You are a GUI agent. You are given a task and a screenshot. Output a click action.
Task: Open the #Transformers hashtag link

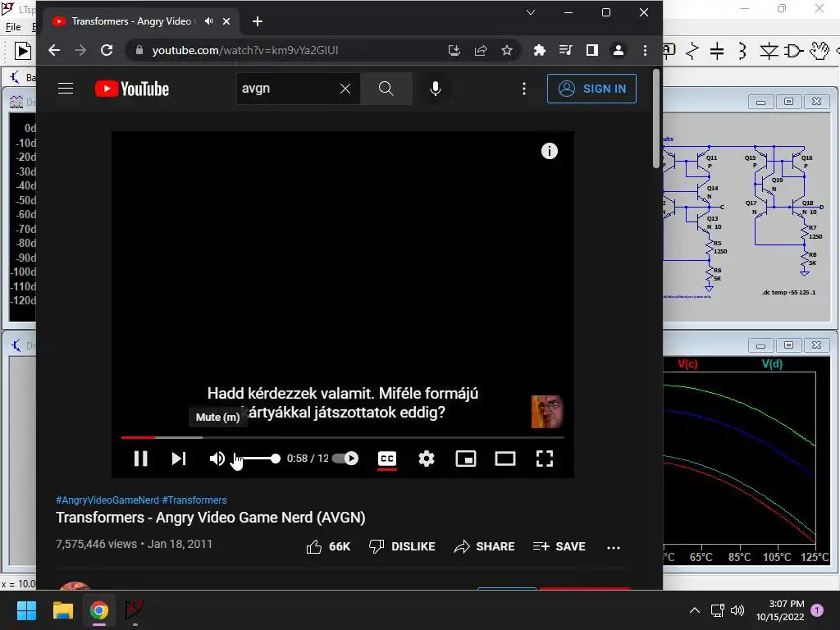pyautogui.click(x=194, y=500)
